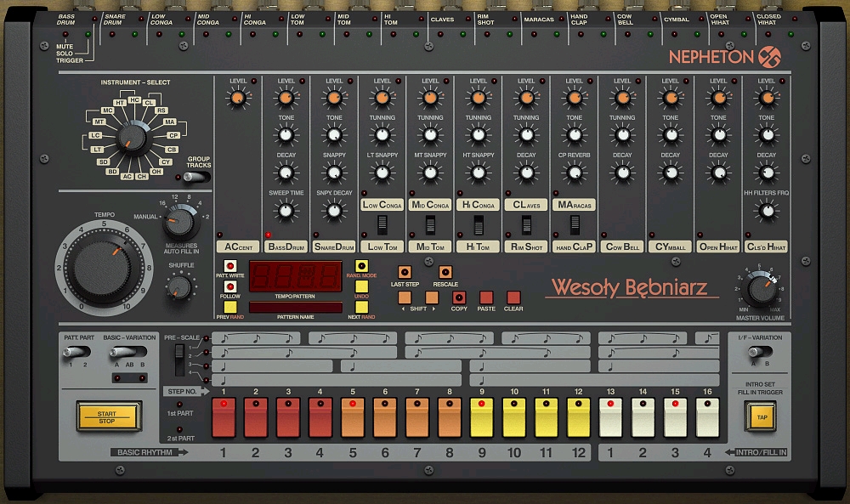Select BD on the instrument selector

(x=112, y=171)
